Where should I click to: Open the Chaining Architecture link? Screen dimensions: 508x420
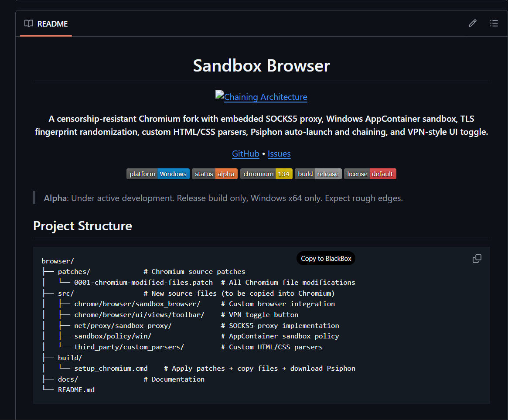[x=266, y=97]
